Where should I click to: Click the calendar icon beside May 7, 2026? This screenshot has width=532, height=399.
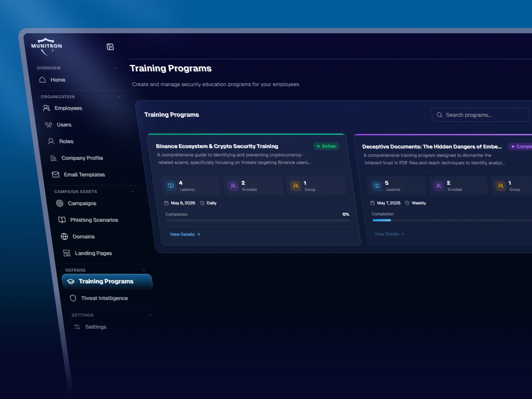(373, 203)
